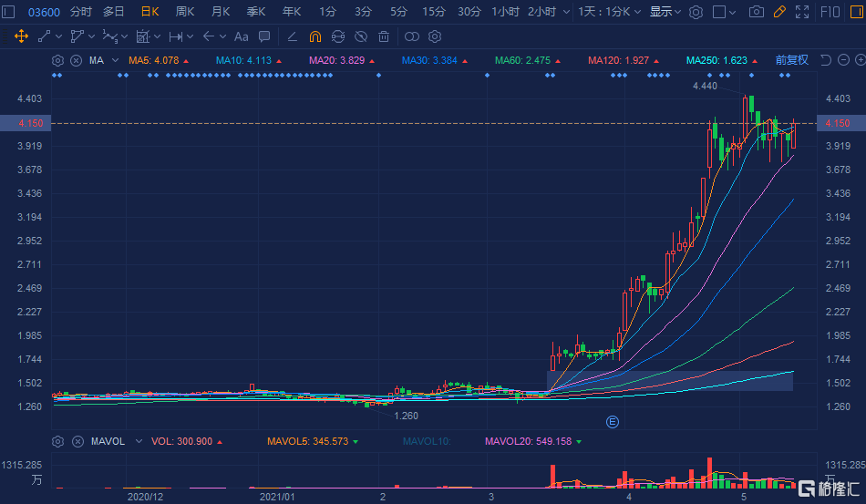Open MA indicator settings gear
This screenshot has height=504, width=866.
coord(58,60)
